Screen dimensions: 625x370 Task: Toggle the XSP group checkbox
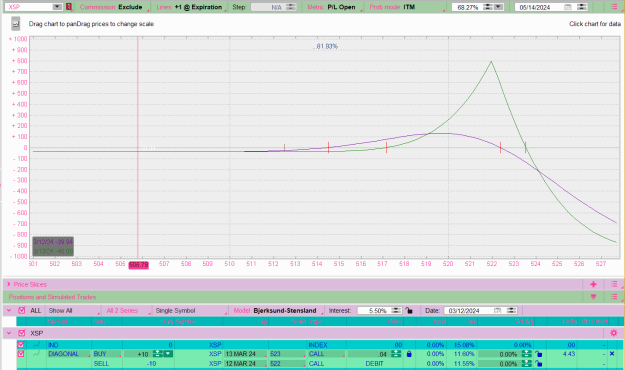point(22,333)
